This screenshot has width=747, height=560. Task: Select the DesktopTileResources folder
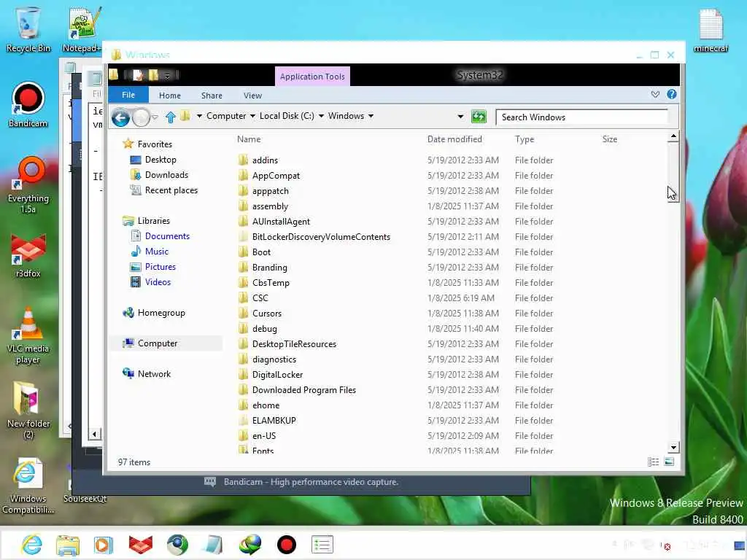pos(294,344)
